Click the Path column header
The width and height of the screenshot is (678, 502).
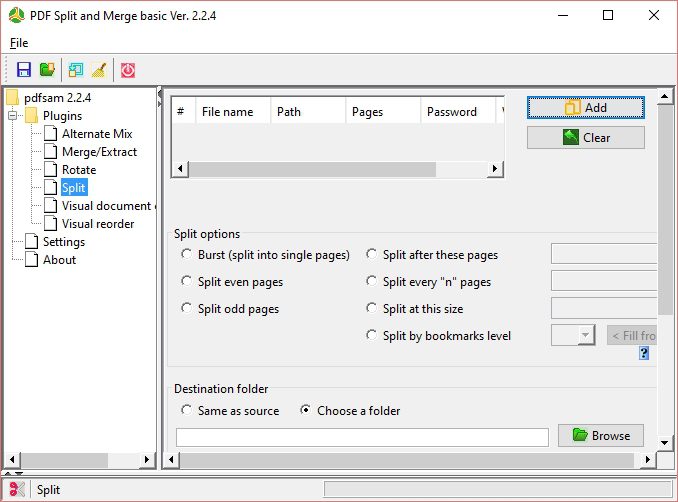tap(308, 112)
